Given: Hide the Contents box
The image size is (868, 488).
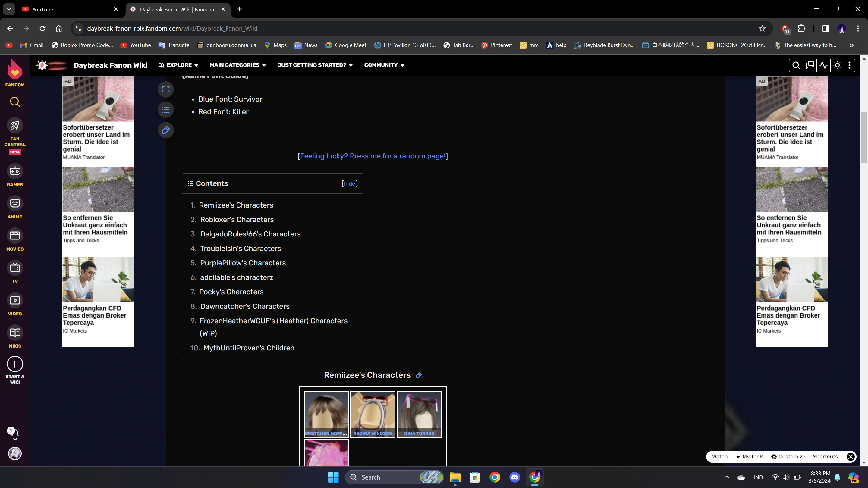Looking at the screenshot, I should [349, 183].
